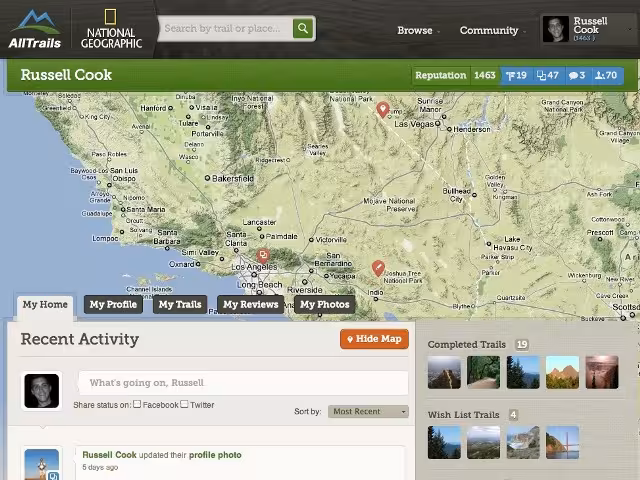Open the AllTrails logo home link

(35, 29)
